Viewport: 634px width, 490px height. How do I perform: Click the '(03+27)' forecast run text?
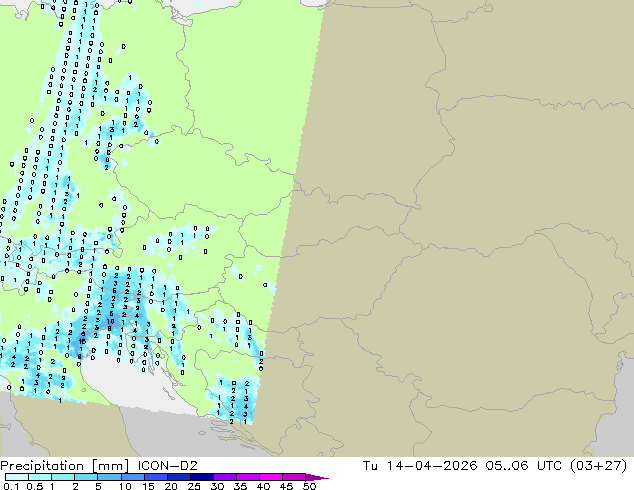(x=598, y=466)
